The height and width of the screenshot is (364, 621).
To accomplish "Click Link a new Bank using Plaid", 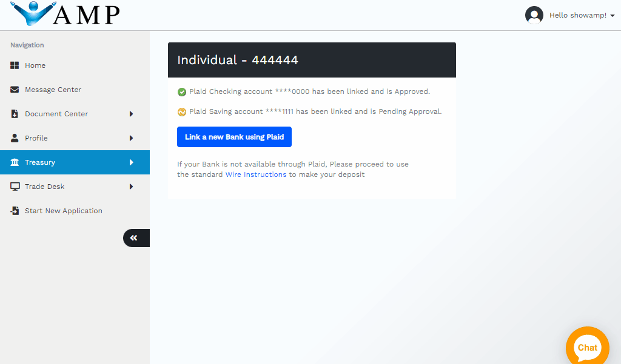I will (x=234, y=137).
